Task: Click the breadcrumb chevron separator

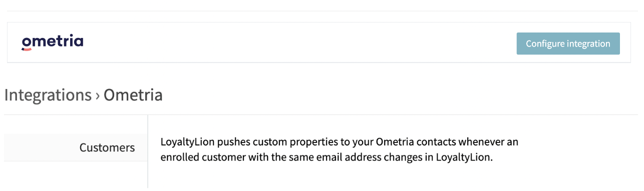Action: pos(98,95)
